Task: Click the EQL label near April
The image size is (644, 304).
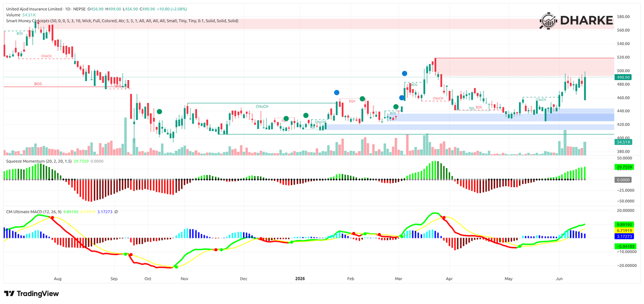Action: [x=472, y=108]
